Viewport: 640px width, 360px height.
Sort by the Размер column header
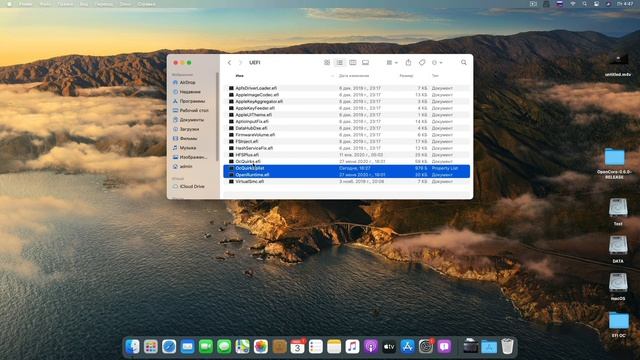click(x=406, y=76)
